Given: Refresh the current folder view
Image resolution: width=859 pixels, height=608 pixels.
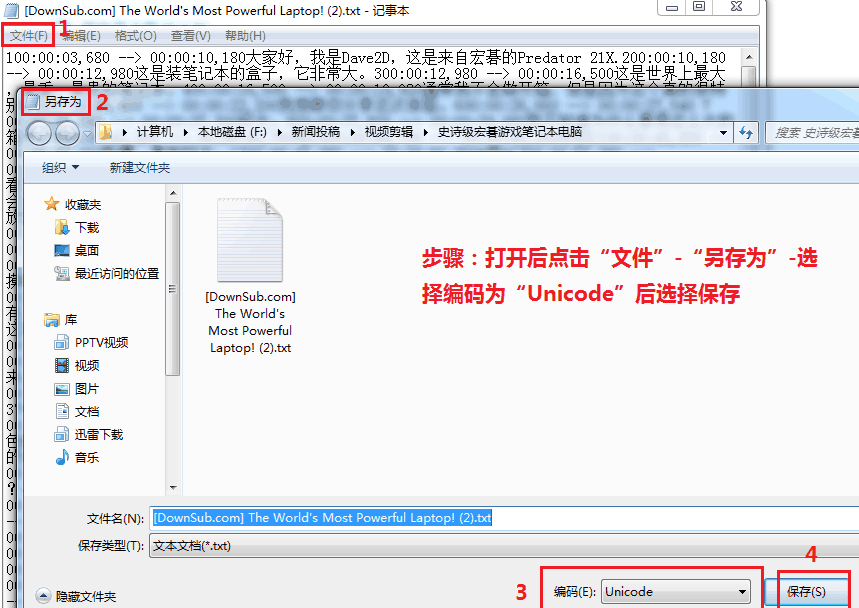Looking at the screenshot, I should (x=747, y=131).
